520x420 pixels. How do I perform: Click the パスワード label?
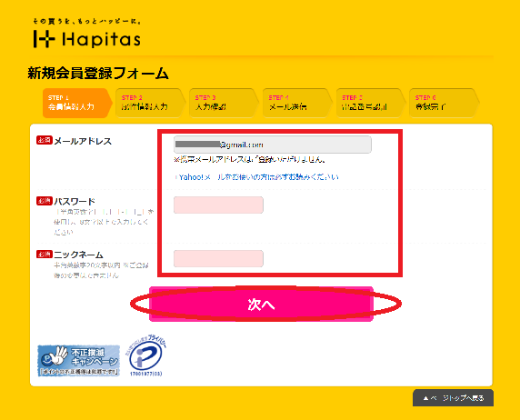(75, 202)
